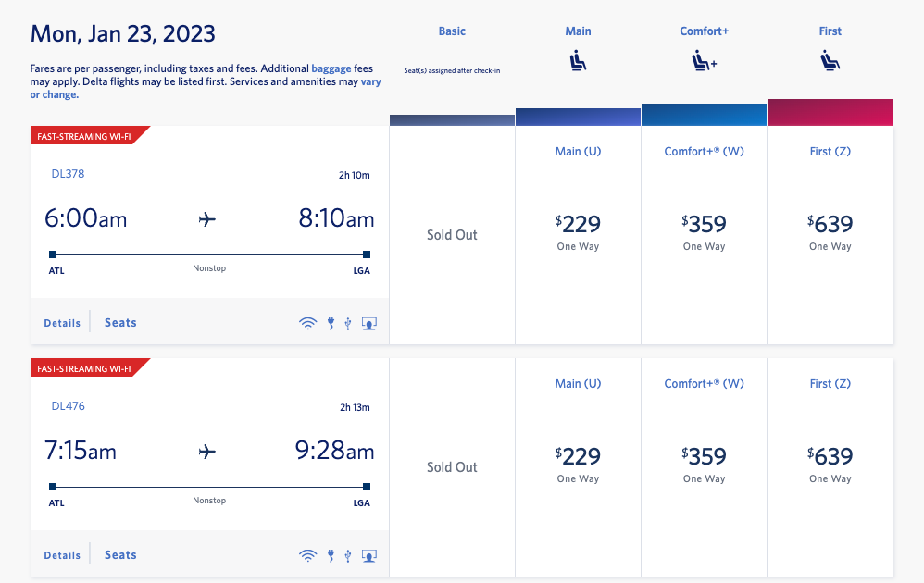Select the Basic fare column header
This screenshot has width=924, height=583.
[x=452, y=31]
